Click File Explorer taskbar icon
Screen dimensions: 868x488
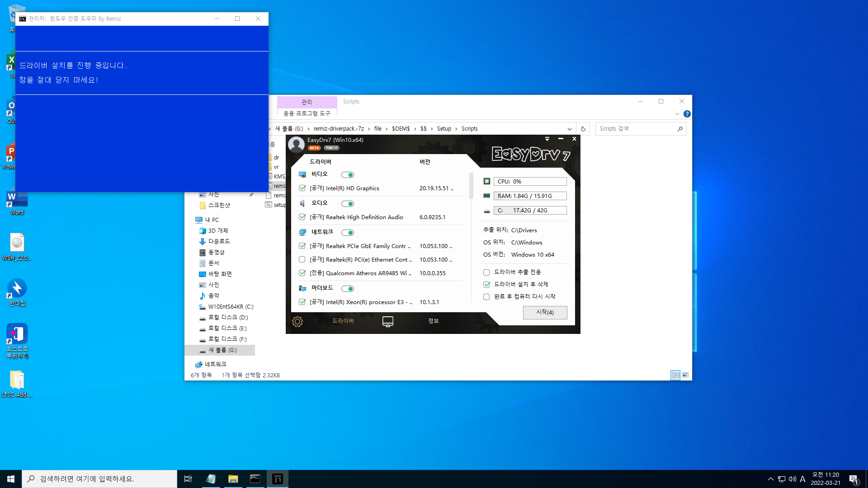[233, 479]
